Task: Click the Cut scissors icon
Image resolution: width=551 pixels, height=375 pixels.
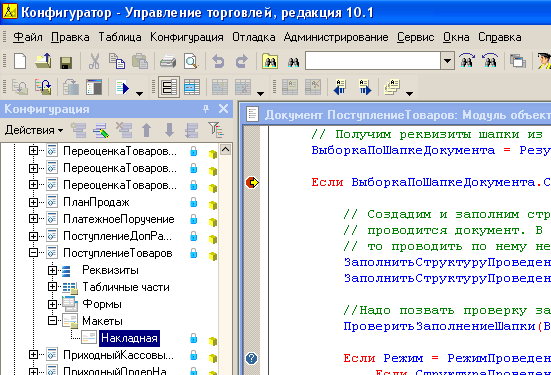Action: pyautogui.click(x=94, y=62)
